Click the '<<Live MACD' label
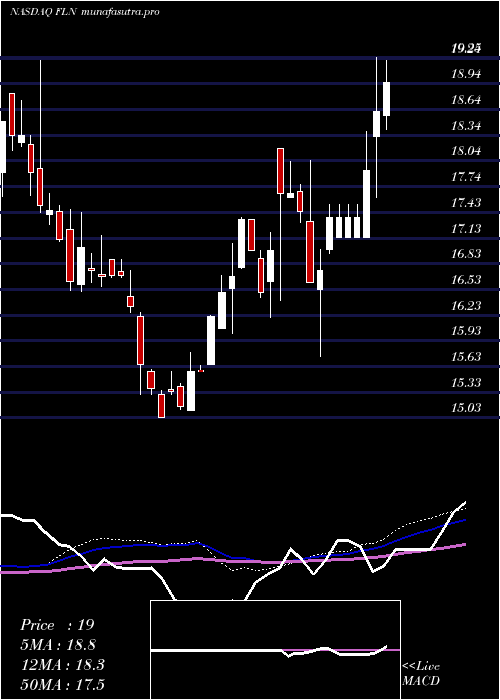Image resolution: width=500 pixels, height=700 pixels. tap(421, 674)
